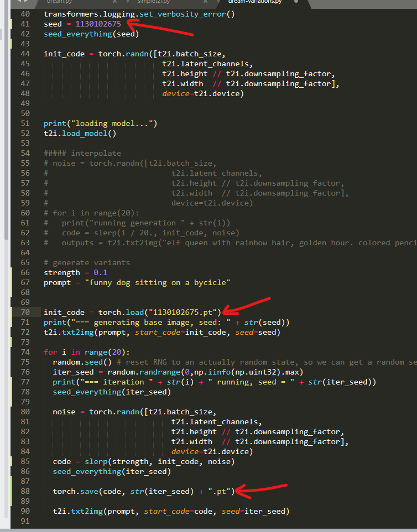Click seed_everything(seed) on line 42
The height and width of the screenshot is (532, 417).
coord(91,34)
